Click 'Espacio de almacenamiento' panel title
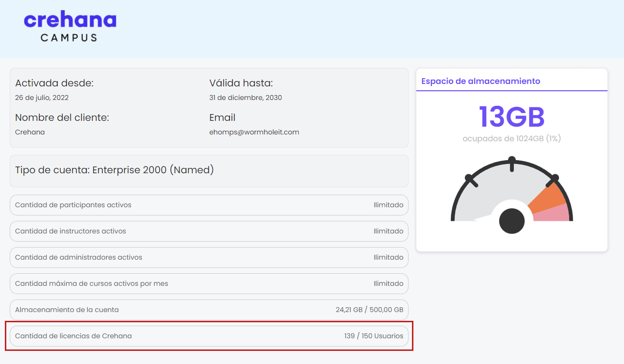 coord(481,81)
